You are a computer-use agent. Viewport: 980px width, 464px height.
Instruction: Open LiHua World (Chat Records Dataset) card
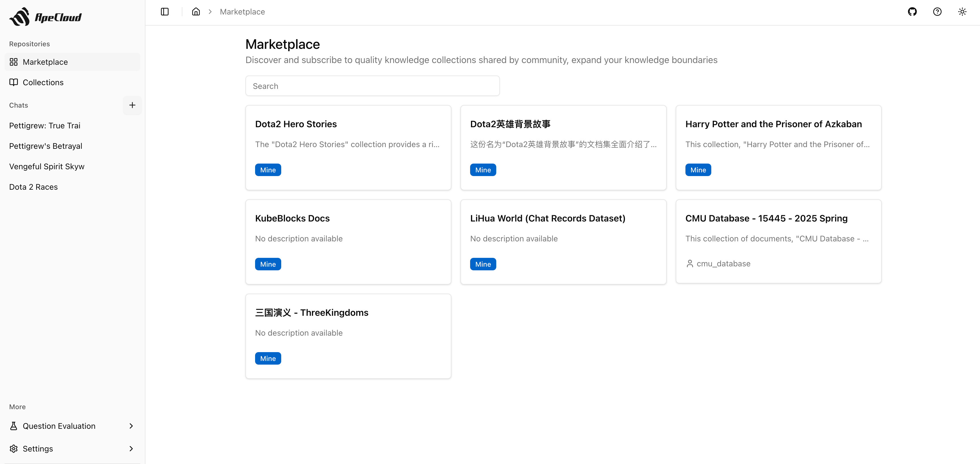click(x=563, y=242)
